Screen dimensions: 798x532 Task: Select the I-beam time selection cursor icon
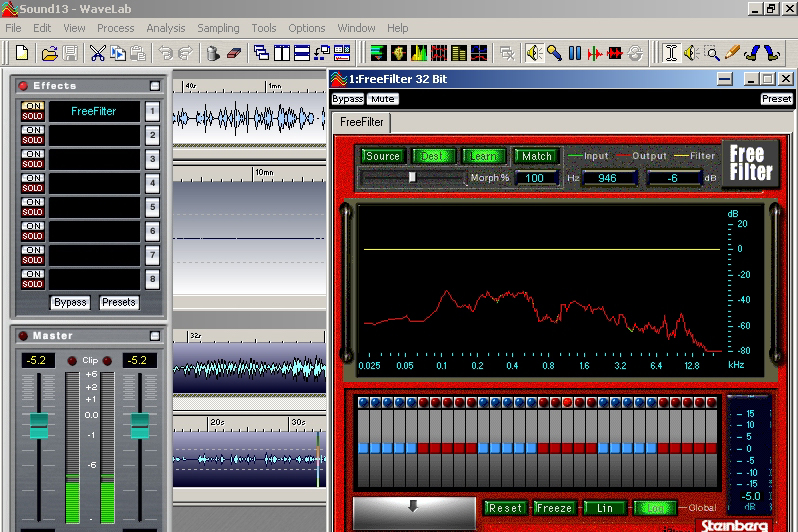(x=671, y=52)
